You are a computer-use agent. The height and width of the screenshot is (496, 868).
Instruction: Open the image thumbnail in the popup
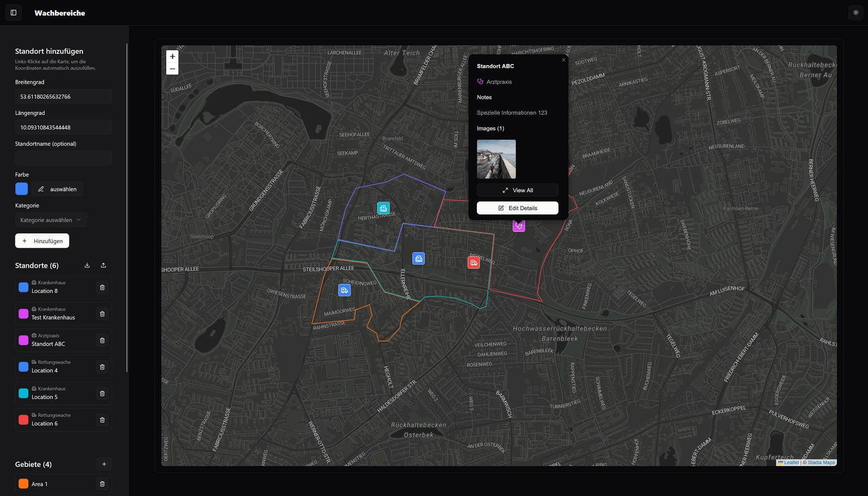(496, 159)
